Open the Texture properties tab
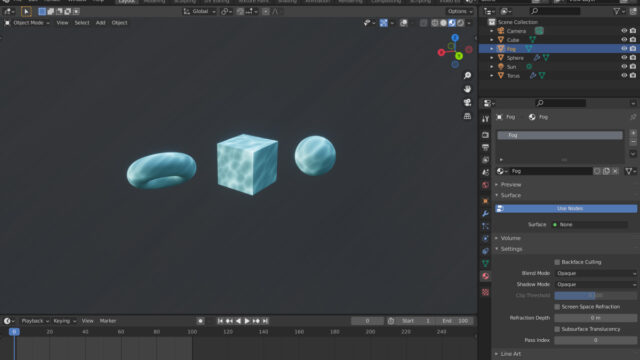The width and height of the screenshot is (640, 360). [x=485, y=292]
